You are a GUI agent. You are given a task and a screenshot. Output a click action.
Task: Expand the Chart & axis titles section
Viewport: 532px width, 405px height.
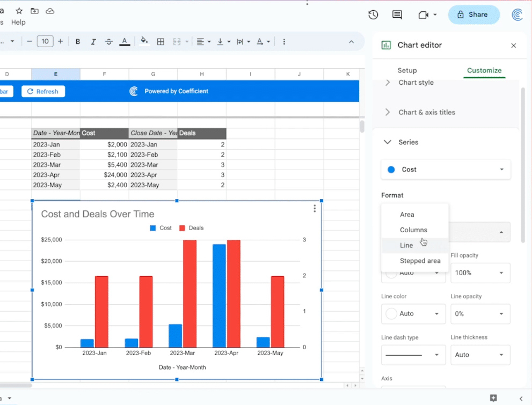(x=427, y=112)
